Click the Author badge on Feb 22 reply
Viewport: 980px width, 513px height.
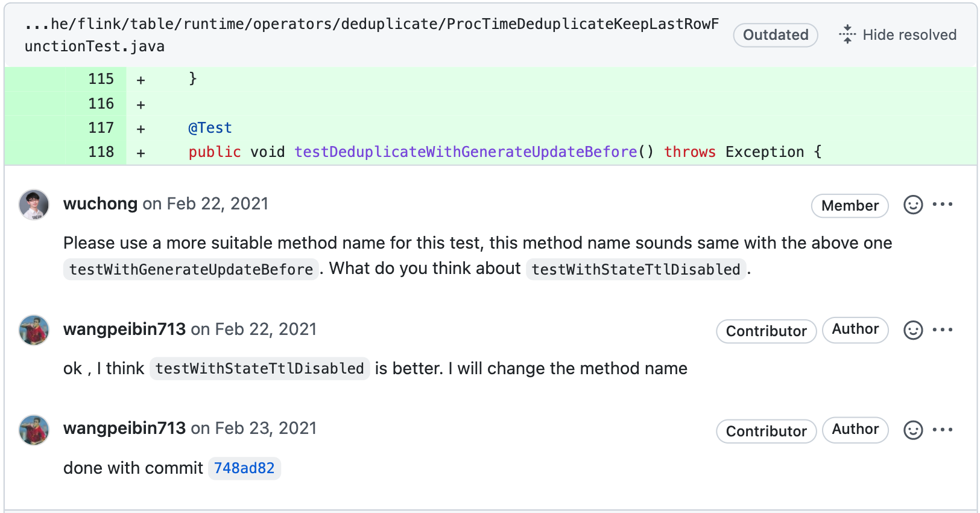point(855,330)
